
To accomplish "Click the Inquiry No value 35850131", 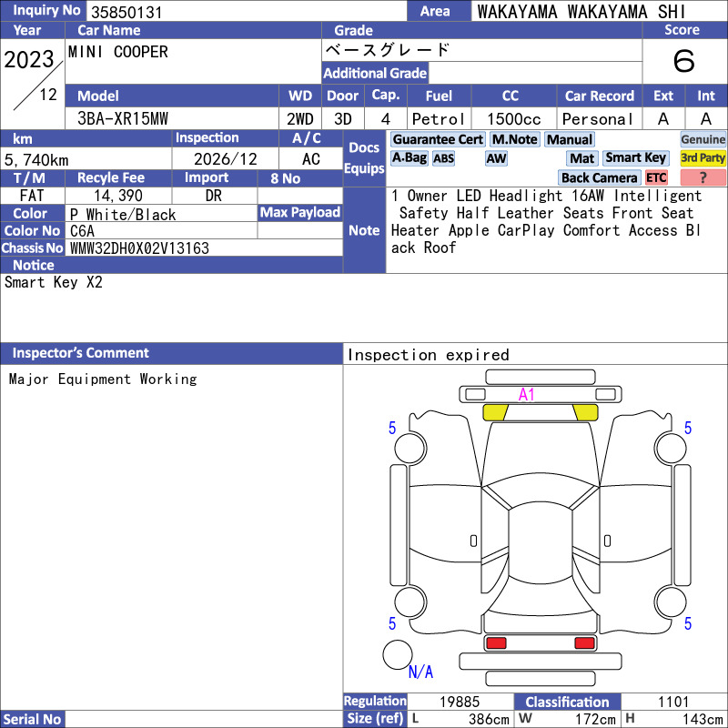I will tap(126, 12).
